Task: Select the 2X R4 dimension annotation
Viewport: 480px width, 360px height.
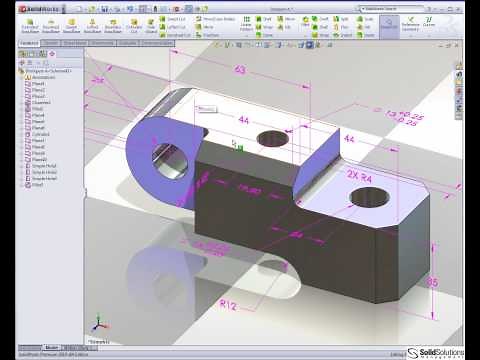Action: coord(359,176)
